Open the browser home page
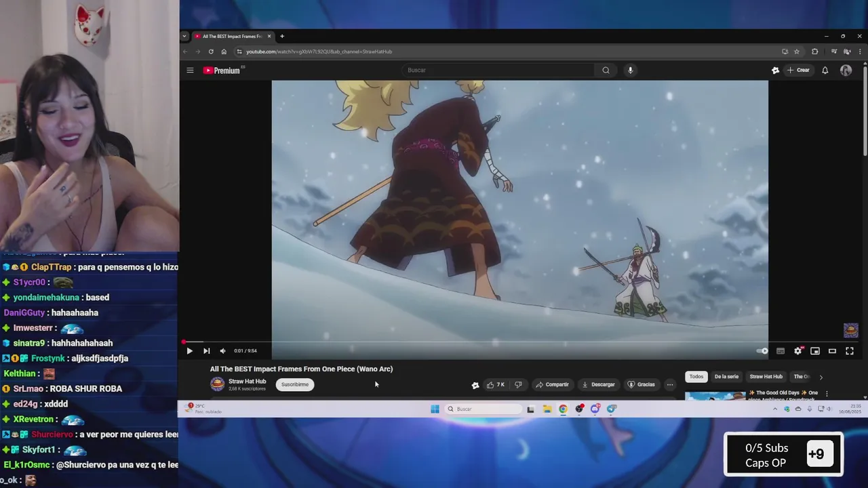868x488 pixels. pos(224,52)
